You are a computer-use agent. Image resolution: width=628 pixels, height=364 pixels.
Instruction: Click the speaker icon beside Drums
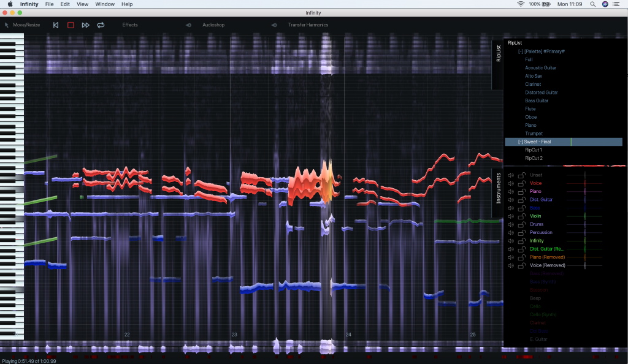510,224
